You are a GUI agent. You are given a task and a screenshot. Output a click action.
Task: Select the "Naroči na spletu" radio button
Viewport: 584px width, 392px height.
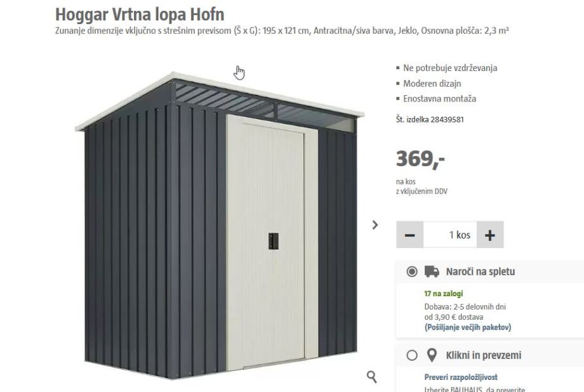412,271
